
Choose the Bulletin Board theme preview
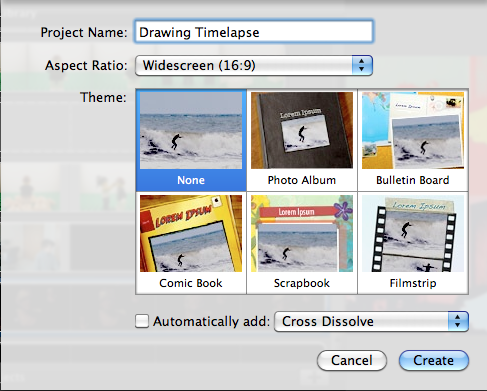click(x=413, y=130)
